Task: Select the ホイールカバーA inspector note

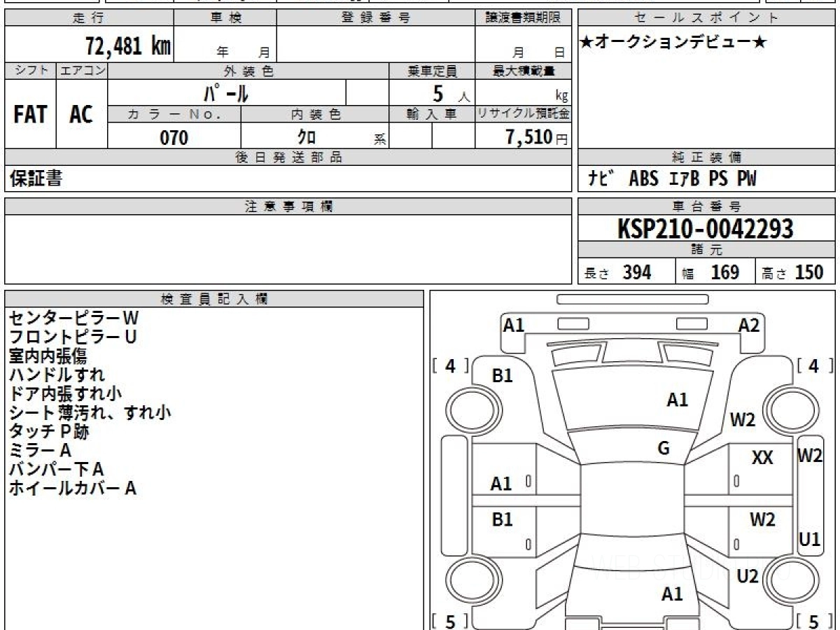Action: (x=72, y=488)
